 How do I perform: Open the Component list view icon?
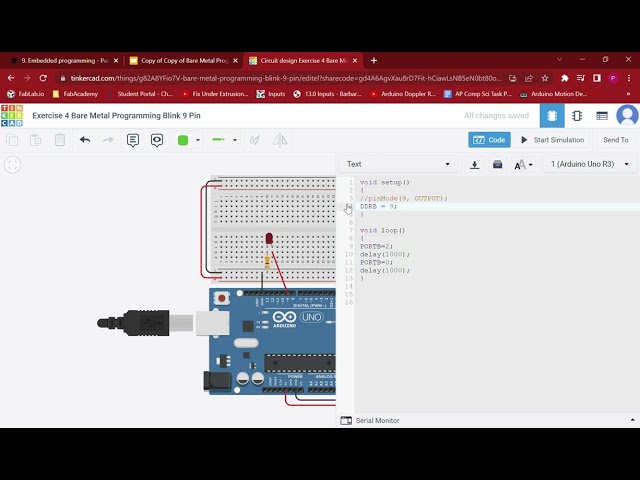[x=602, y=116]
